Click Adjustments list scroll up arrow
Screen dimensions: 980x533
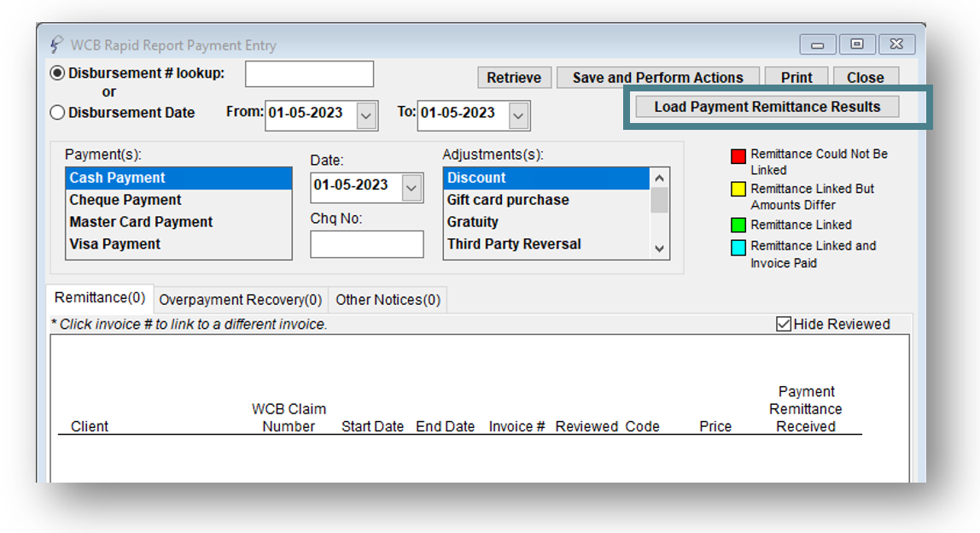point(659,179)
